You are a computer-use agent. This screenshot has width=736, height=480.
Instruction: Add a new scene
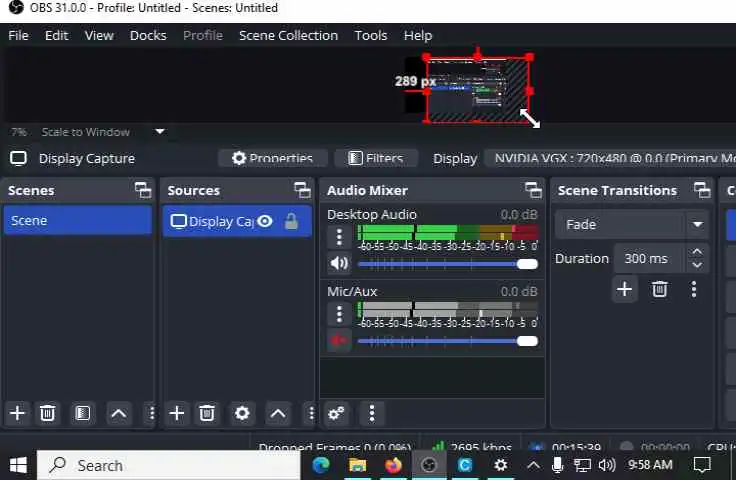[17, 413]
